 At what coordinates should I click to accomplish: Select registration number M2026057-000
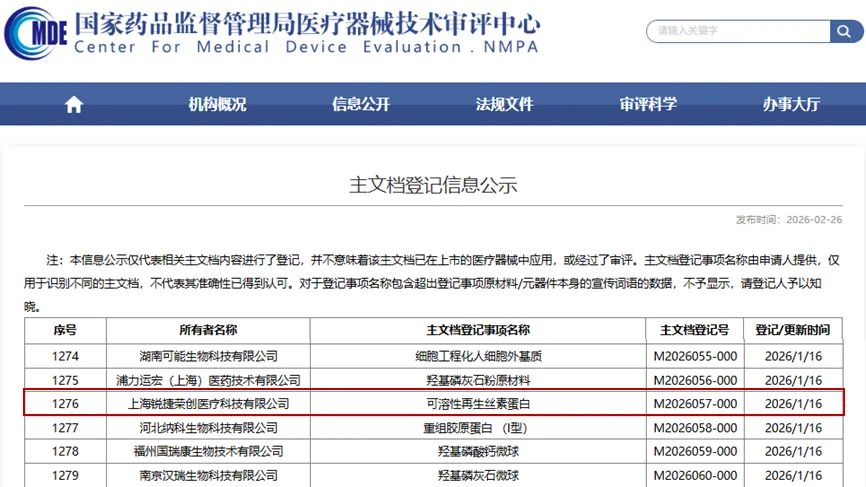(695, 404)
